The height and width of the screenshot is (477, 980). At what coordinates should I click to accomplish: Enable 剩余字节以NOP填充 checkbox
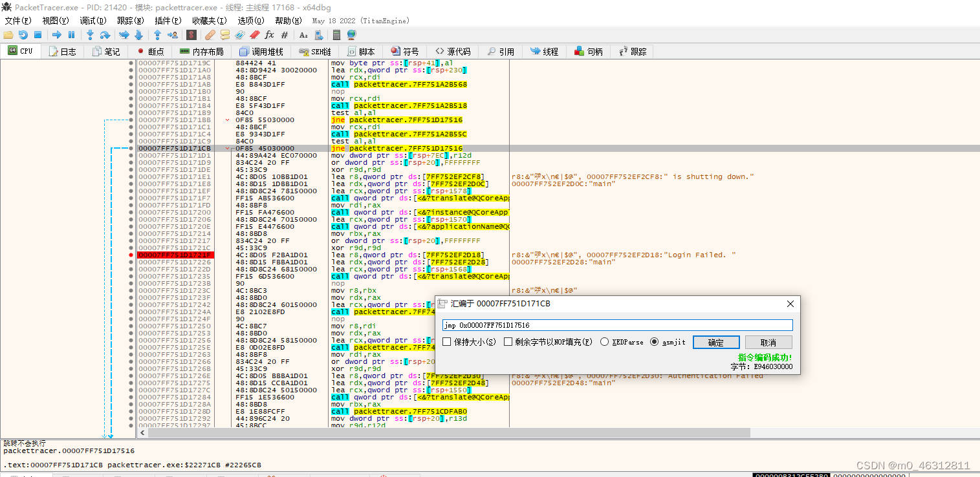pyautogui.click(x=508, y=342)
